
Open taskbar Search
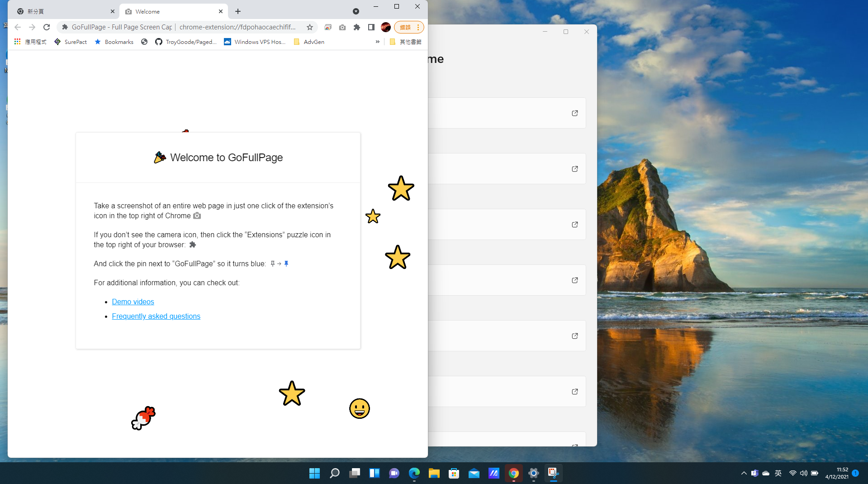334,473
